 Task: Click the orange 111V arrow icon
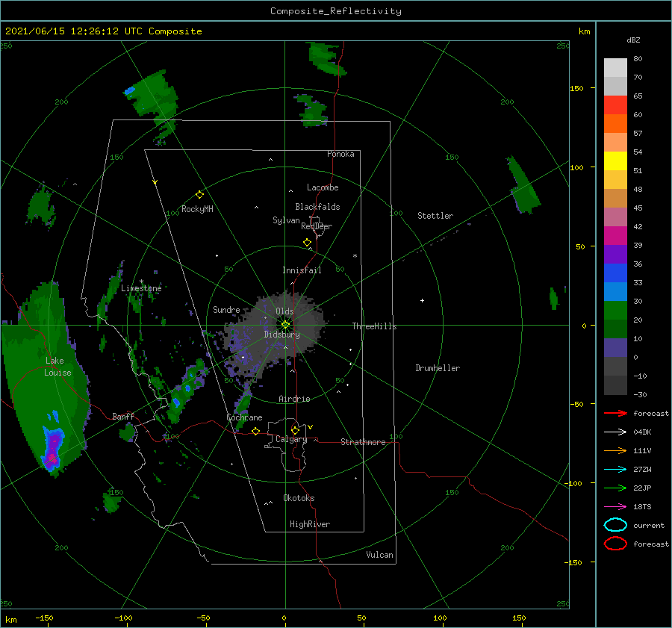click(x=615, y=450)
